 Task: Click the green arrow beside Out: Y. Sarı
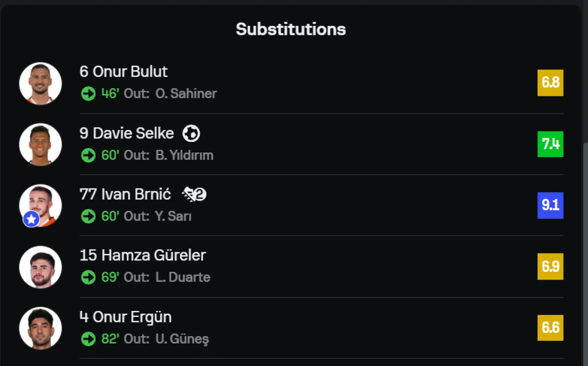(88, 216)
